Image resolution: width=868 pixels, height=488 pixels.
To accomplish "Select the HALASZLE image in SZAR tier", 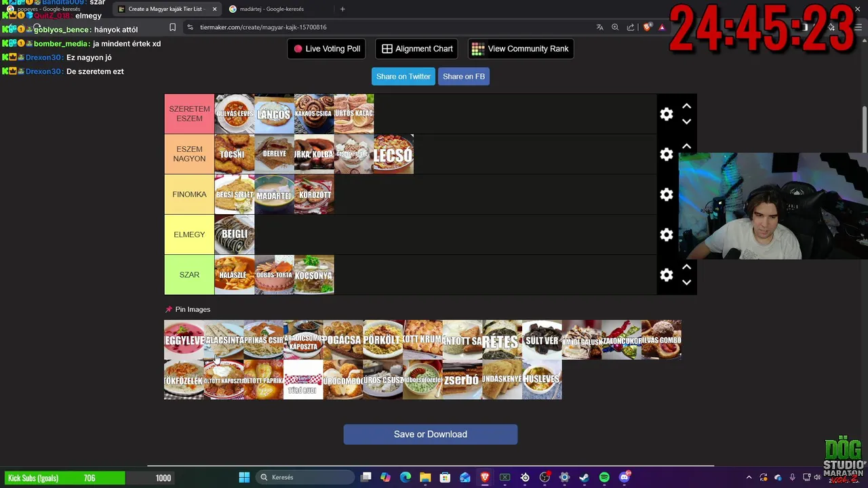I will point(235,274).
